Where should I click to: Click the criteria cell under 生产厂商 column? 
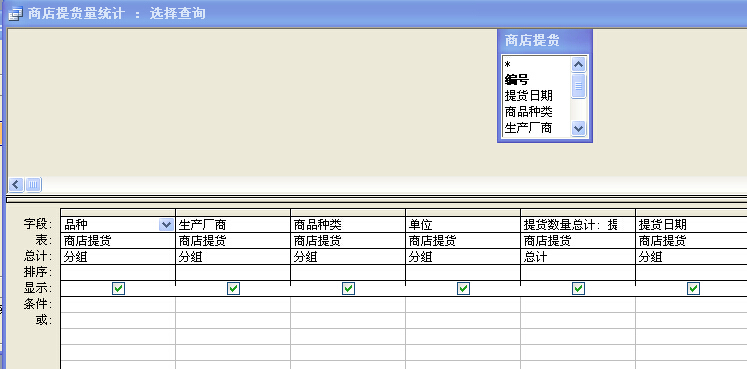233,305
